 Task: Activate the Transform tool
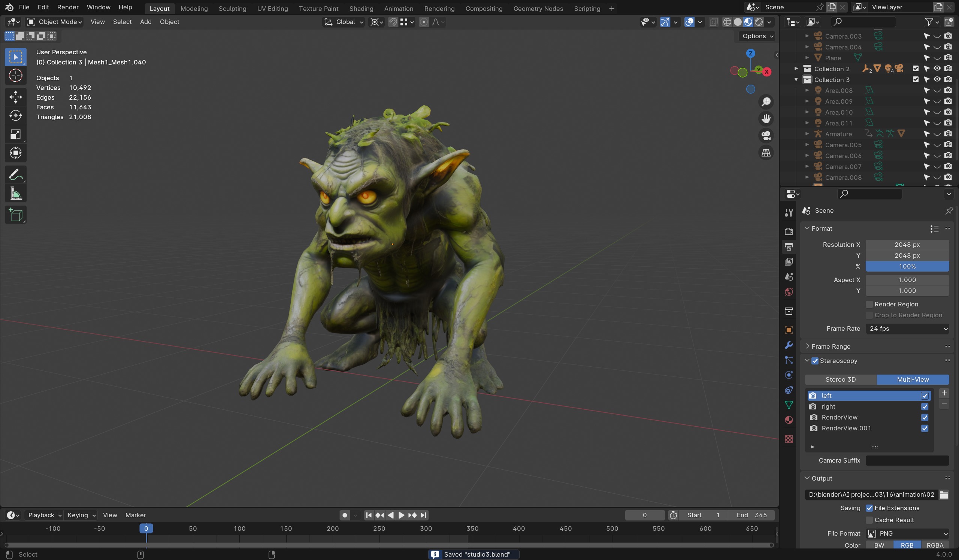pyautogui.click(x=16, y=153)
